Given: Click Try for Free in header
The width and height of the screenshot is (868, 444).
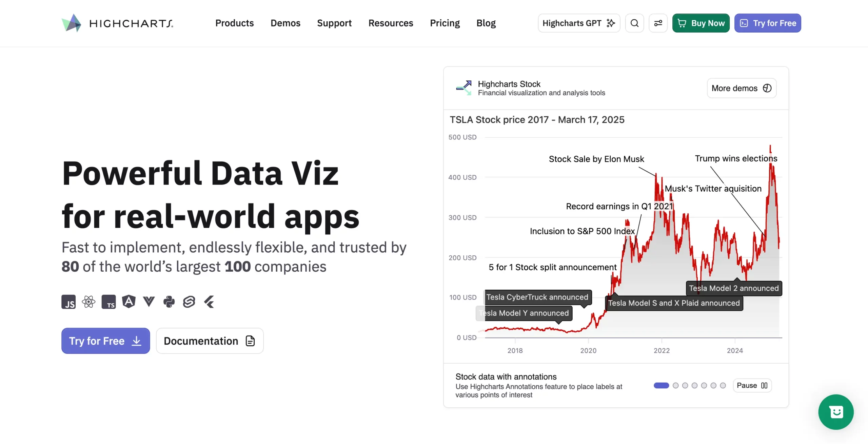Looking at the screenshot, I should click(x=768, y=23).
